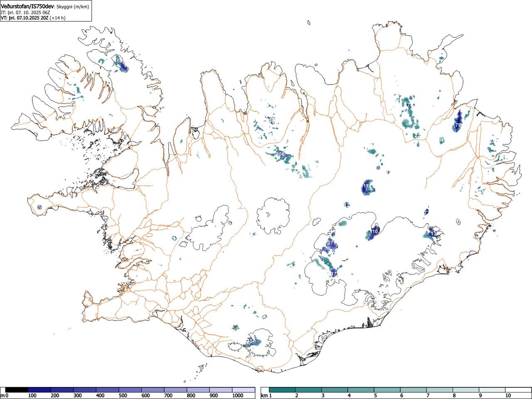
Task: Click the 5–6 km legend swatch
Action: click(387, 390)
